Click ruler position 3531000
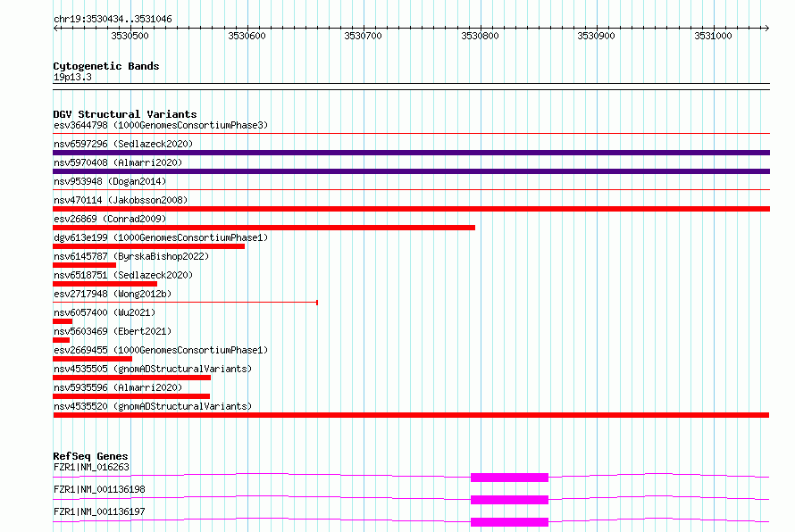795x532 pixels. coord(714,36)
